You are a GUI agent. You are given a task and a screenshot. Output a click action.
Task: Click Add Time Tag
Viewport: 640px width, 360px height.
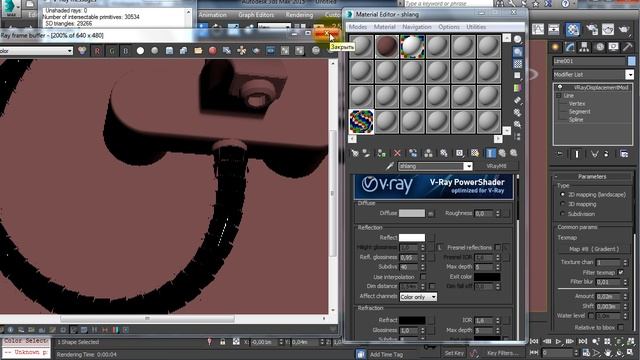(x=386, y=354)
